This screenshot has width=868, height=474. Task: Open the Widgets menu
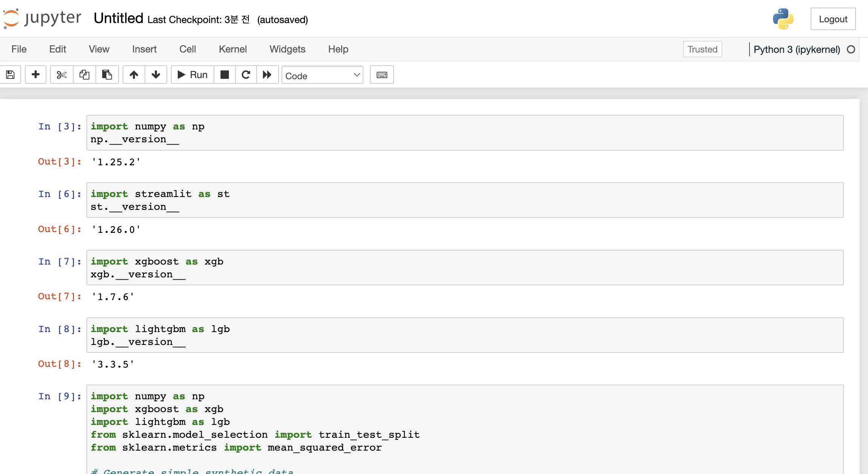click(288, 49)
